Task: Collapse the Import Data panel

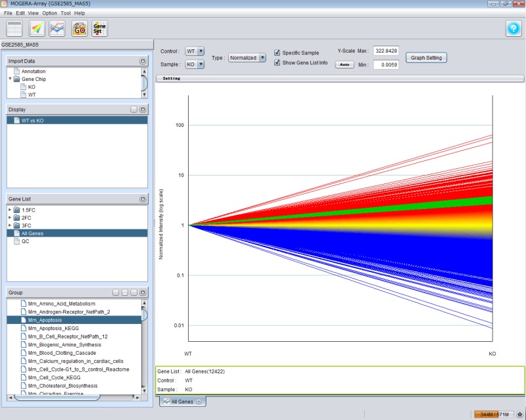Action: [x=143, y=61]
